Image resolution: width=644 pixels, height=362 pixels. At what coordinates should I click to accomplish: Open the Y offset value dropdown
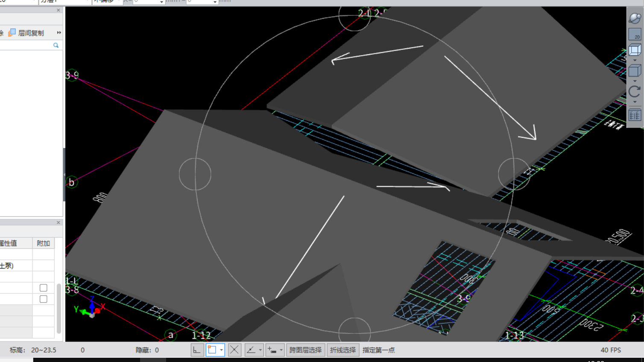215,2
